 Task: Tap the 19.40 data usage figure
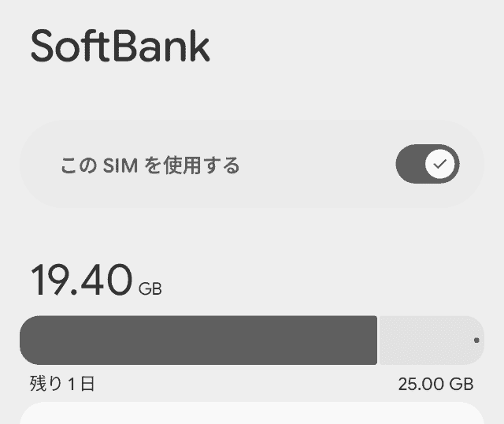point(81,280)
